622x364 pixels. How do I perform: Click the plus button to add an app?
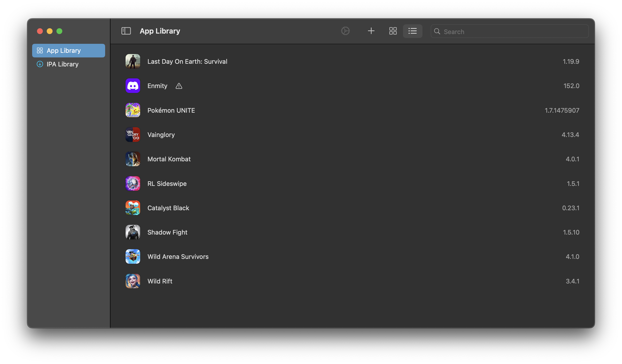(371, 31)
